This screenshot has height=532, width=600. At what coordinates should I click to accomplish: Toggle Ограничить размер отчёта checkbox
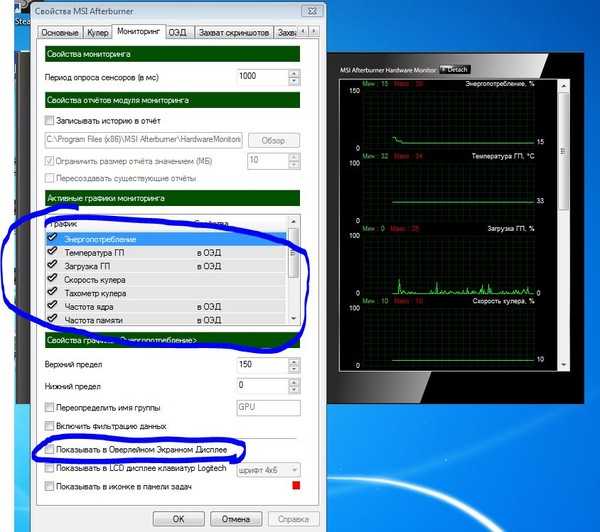[x=49, y=161]
